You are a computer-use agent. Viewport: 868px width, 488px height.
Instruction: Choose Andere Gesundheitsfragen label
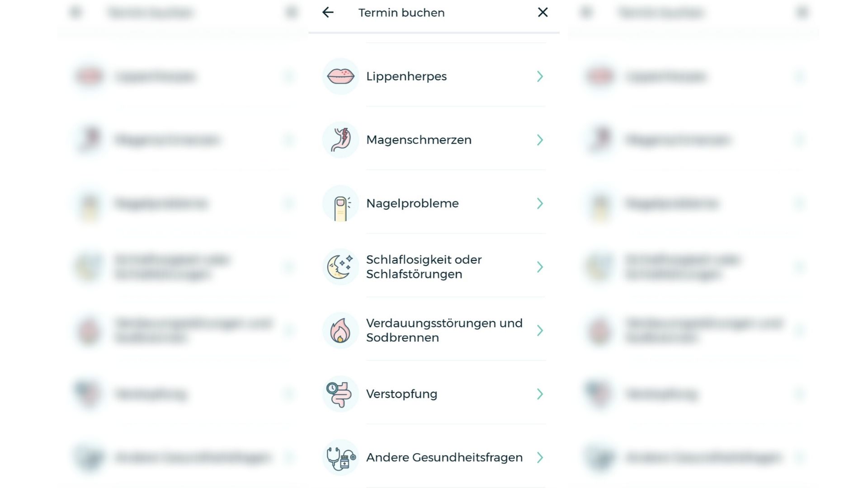(444, 458)
